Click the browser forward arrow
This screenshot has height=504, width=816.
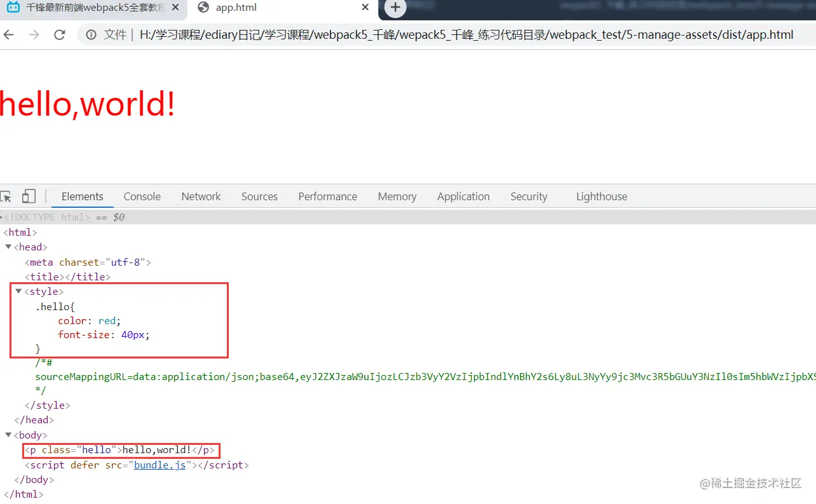[x=34, y=34]
